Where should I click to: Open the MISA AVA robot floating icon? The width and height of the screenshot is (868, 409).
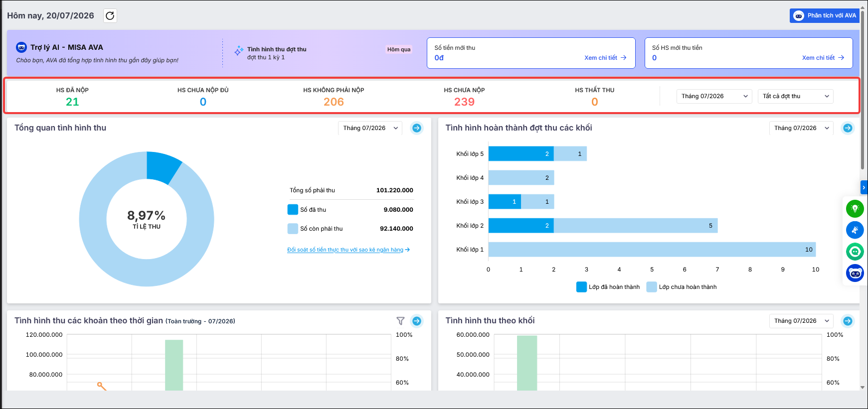tap(855, 273)
